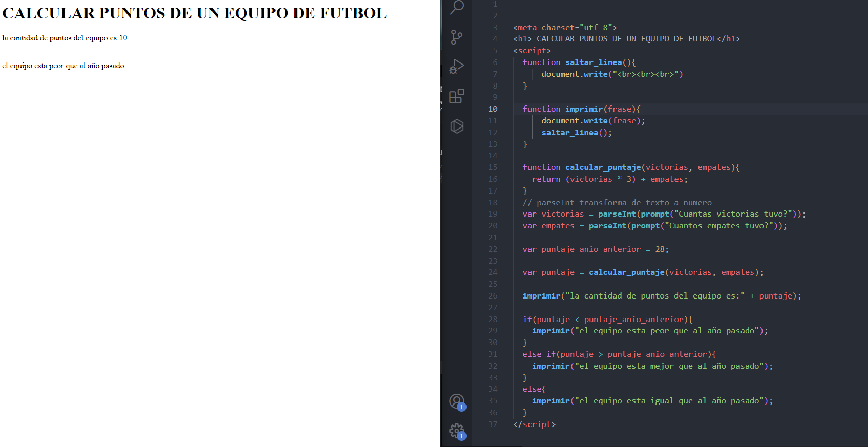Click the closing </script> tag line
This screenshot has height=447, width=868.
(x=534, y=424)
